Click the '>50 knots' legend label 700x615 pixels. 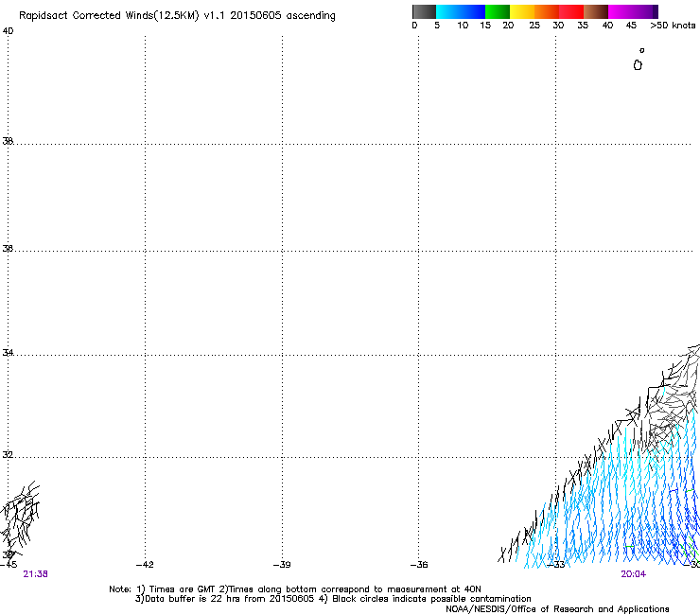pyautogui.click(x=673, y=26)
